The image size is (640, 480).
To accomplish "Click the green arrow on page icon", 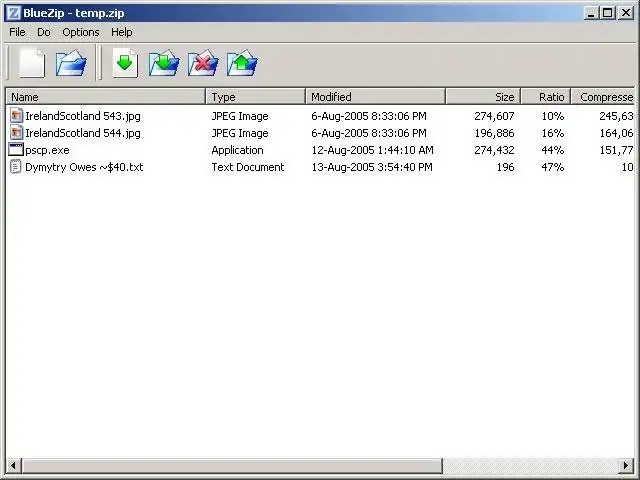I will pyautogui.click(x=125, y=63).
